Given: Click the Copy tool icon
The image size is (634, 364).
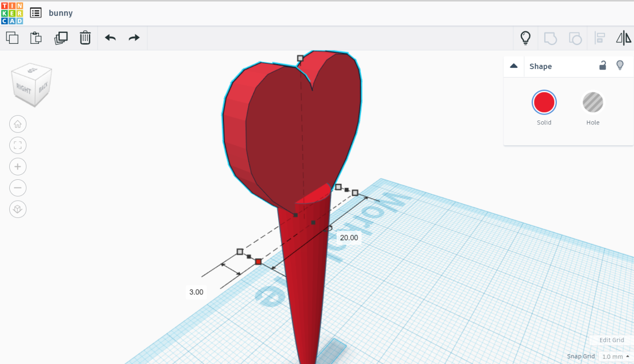Looking at the screenshot, I should coord(12,38).
